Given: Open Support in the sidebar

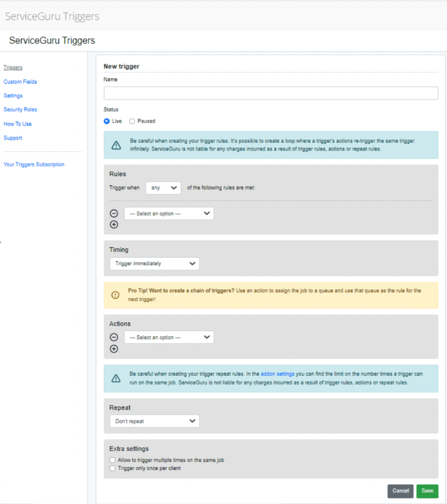Looking at the screenshot, I should pos(13,138).
